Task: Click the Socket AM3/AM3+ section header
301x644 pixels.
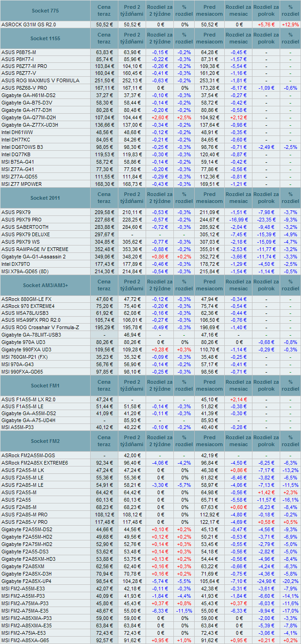Action: click(x=45, y=285)
